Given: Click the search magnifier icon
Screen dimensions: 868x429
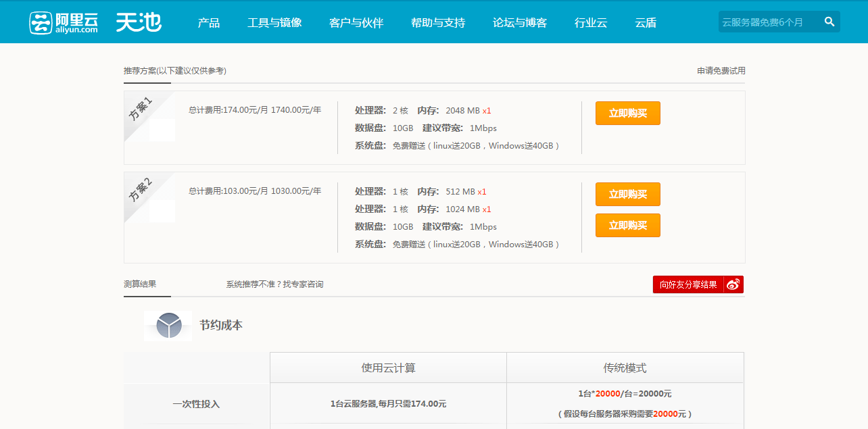Looking at the screenshot, I should pos(829,22).
